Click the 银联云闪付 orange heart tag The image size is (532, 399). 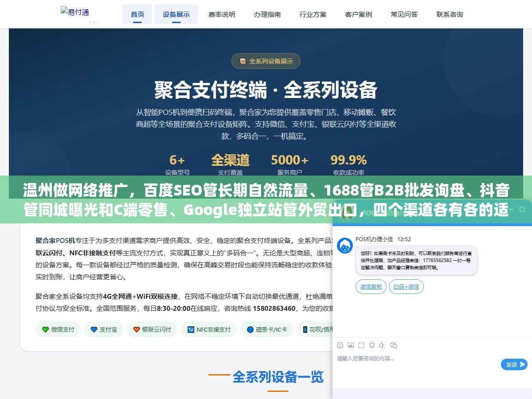[152, 329]
